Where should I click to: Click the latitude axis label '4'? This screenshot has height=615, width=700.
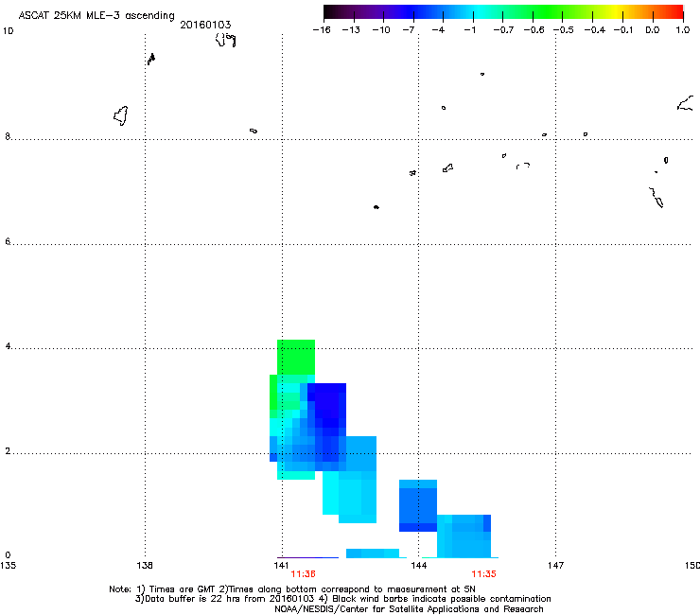pos(8,346)
